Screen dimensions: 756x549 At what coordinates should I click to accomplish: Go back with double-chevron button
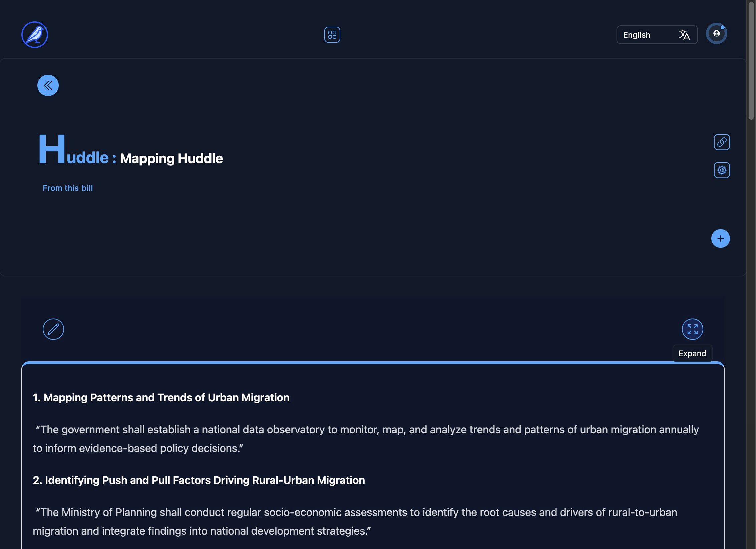coord(48,85)
